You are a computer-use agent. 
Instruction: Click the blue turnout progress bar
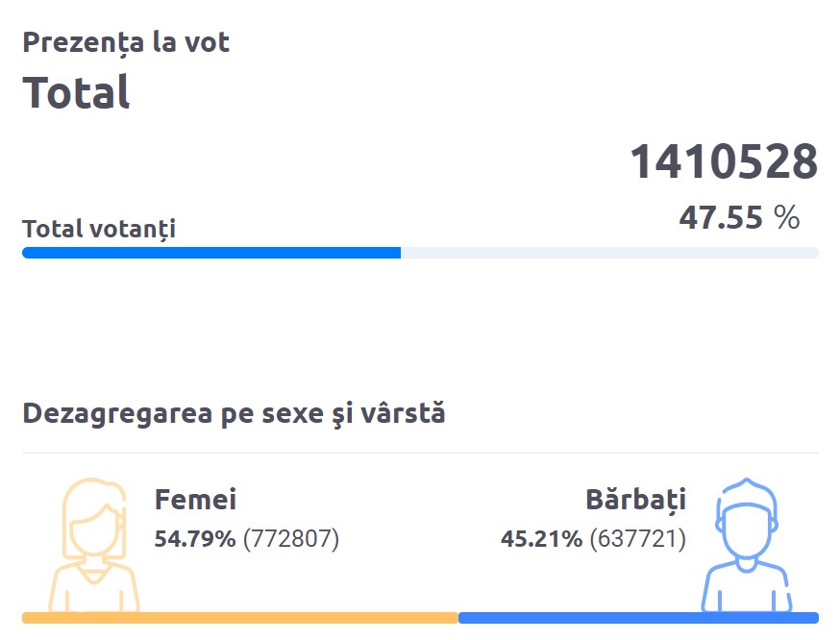coord(211,253)
